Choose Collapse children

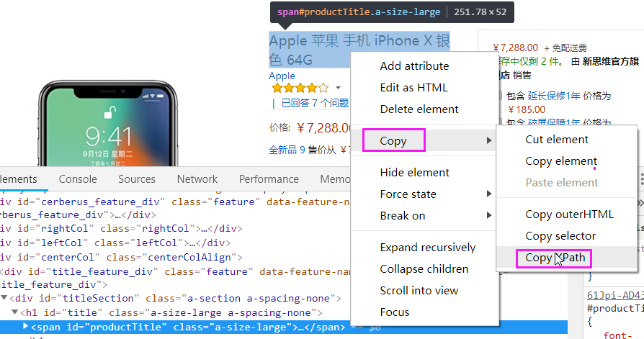425,268
